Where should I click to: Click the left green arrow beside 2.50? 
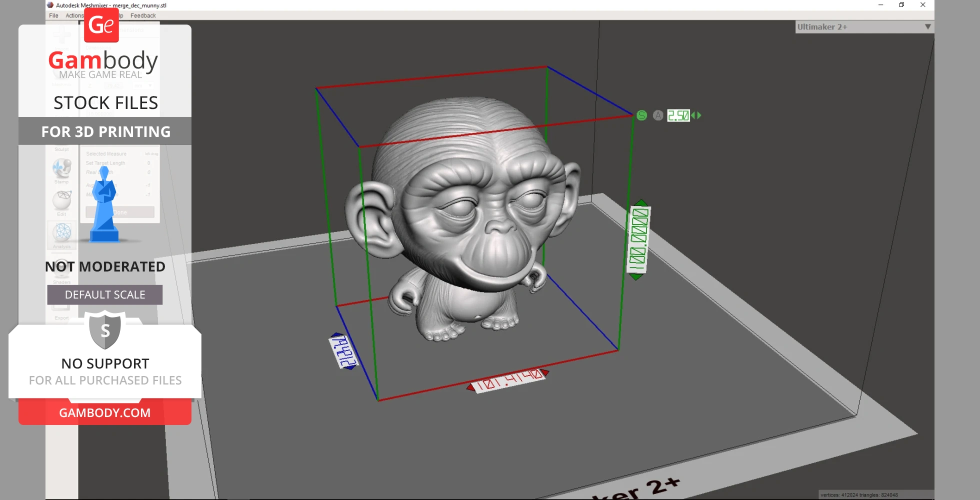[x=693, y=115]
